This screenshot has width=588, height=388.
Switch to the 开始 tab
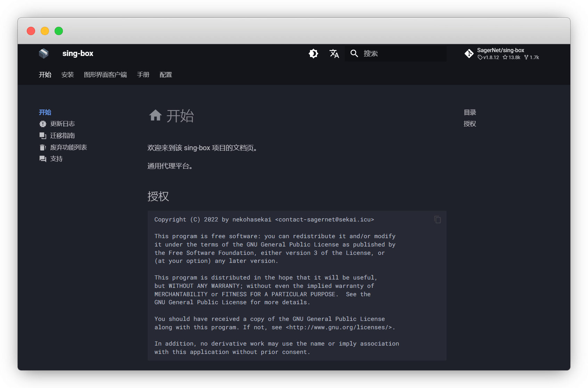pyautogui.click(x=45, y=75)
